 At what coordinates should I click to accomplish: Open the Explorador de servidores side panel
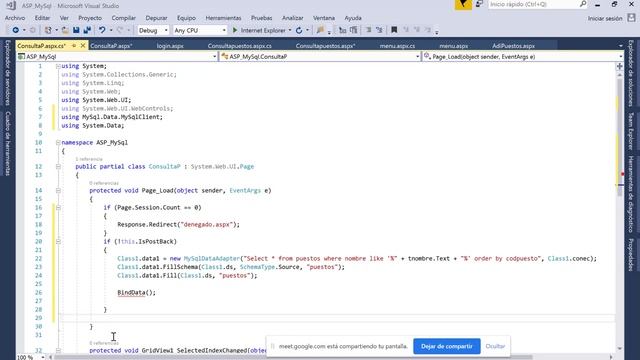(8, 73)
